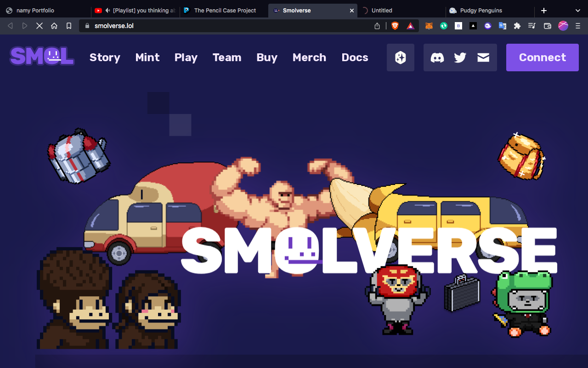This screenshot has height=368, width=588.
Task: Click the blushing long-haired smol character
Action: [x=147, y=309]
